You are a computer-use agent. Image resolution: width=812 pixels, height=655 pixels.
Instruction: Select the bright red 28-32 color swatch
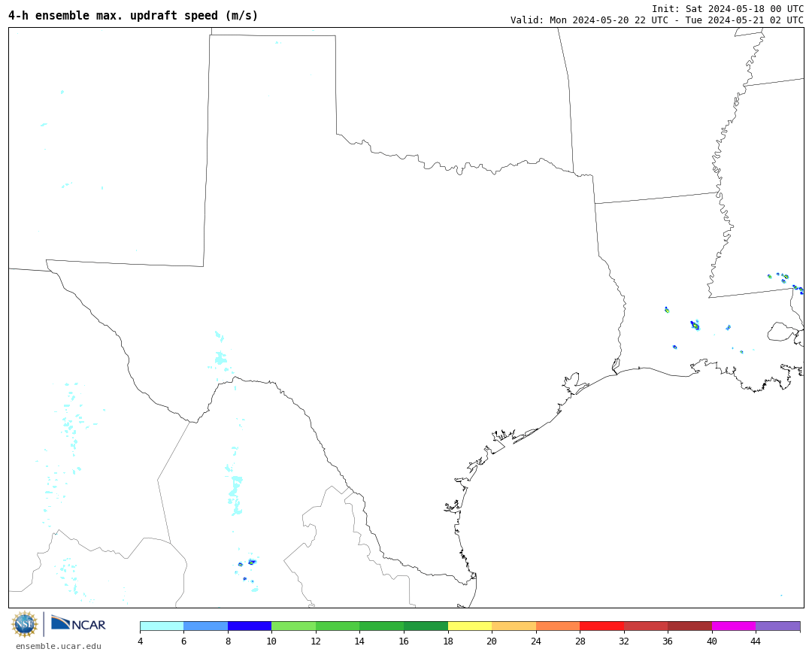pos(601,626)
